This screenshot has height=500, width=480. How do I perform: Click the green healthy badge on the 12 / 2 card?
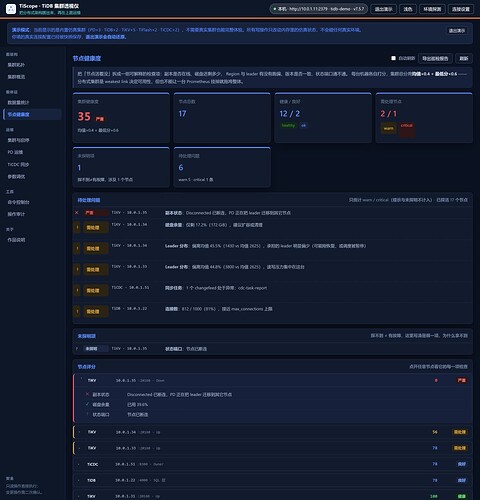tap(288, 125)
